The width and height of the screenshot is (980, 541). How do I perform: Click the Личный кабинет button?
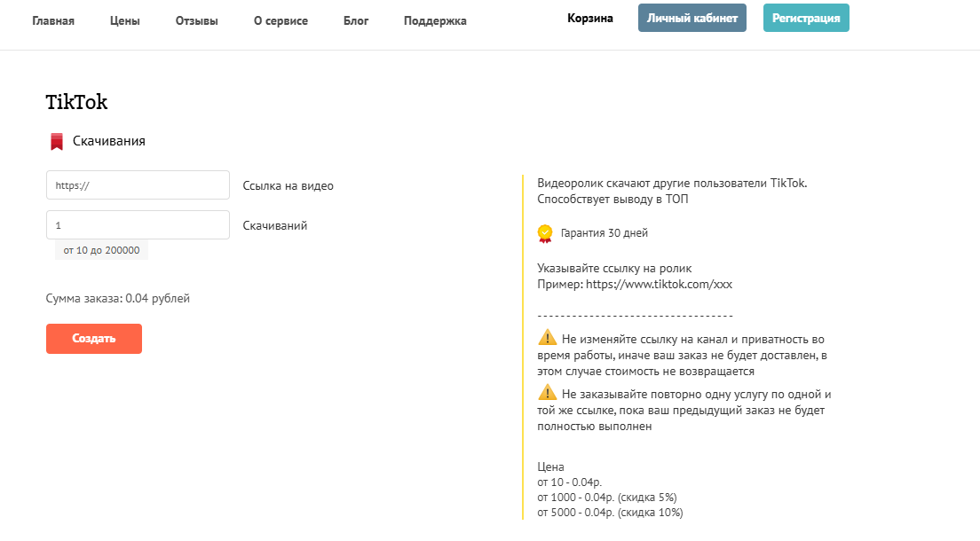pos(692,18)
